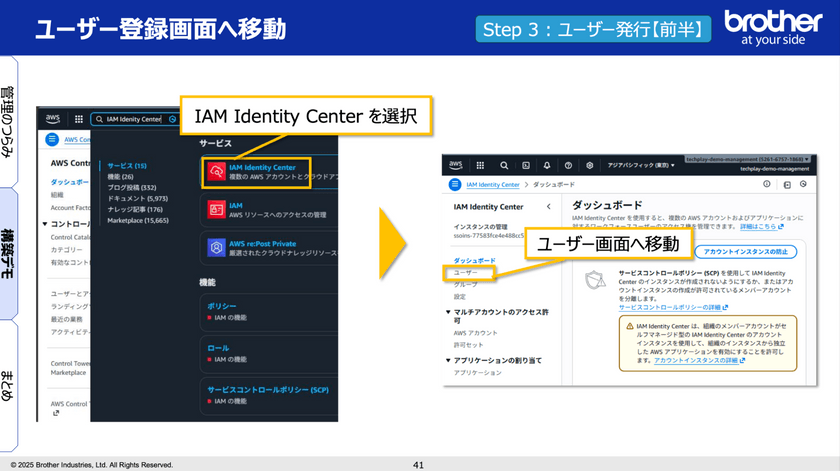Open the アジアパシフィック (東京) region dropdown
Image resolution: width=840 pixels, height=471 pixels.
click(640, 165)
